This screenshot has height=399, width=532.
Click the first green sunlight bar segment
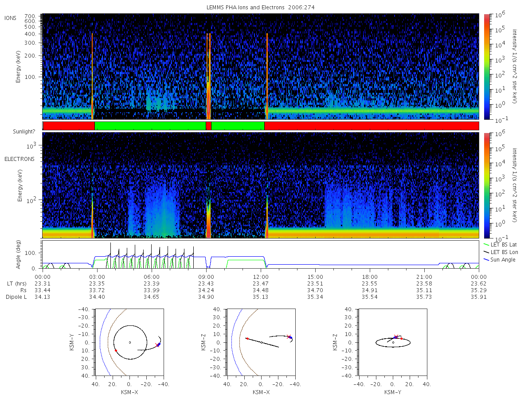tap(150, 126)
